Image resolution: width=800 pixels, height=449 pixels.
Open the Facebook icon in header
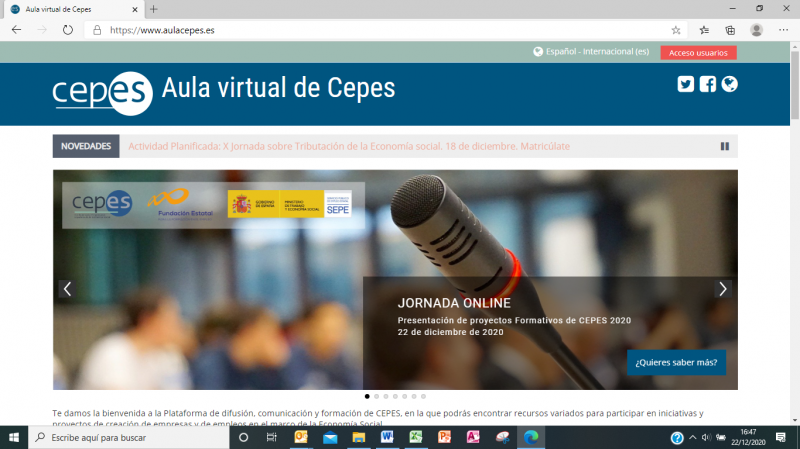pyautogui.click(x=708, y=84)
